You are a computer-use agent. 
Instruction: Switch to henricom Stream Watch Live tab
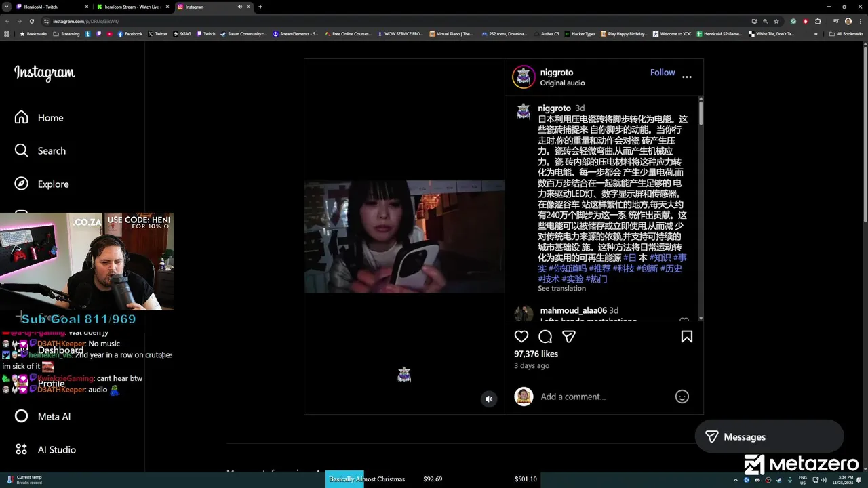133,7
